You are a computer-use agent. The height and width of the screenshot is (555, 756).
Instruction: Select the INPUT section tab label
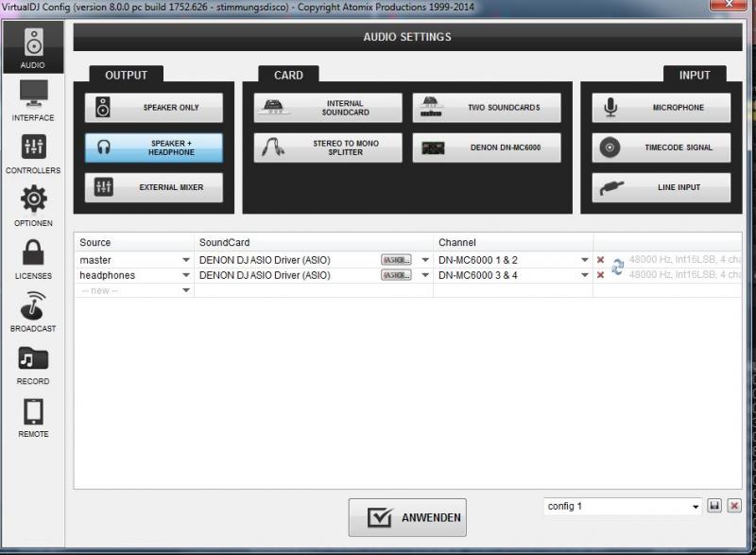click(695, 75)
